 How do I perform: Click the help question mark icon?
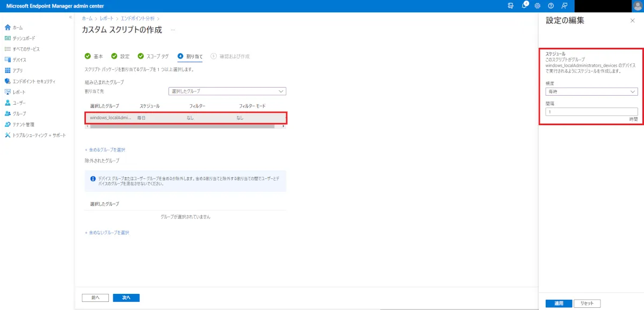551,5
